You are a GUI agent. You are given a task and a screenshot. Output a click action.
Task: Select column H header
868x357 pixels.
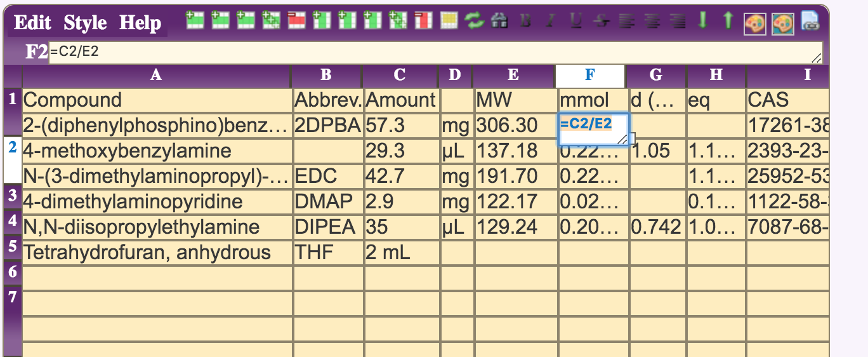(716, 76)
